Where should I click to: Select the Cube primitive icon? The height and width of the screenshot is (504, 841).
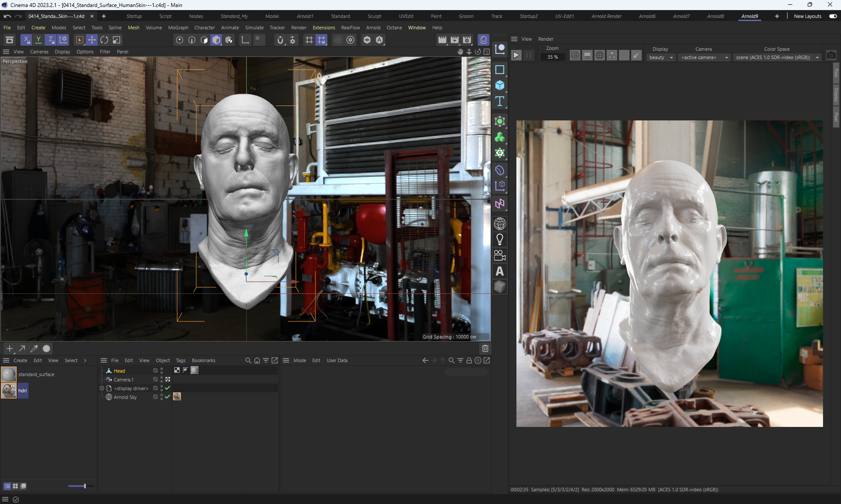tap(499, 85)
